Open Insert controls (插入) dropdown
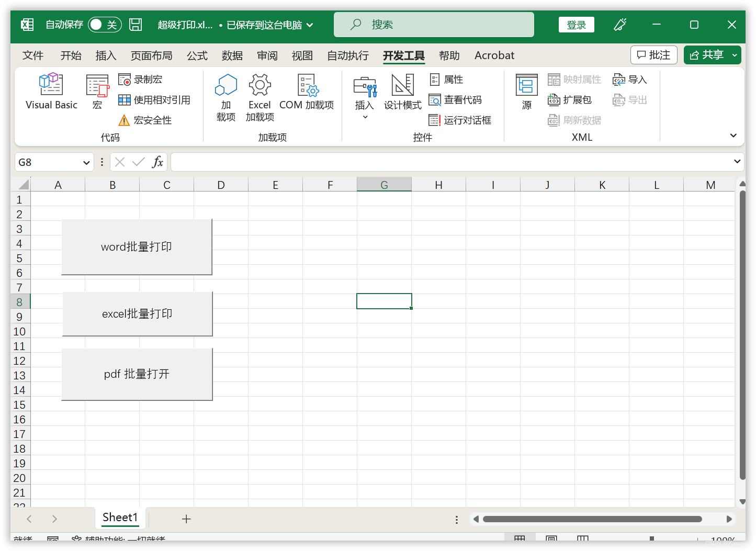 click(x=365, y=98)
